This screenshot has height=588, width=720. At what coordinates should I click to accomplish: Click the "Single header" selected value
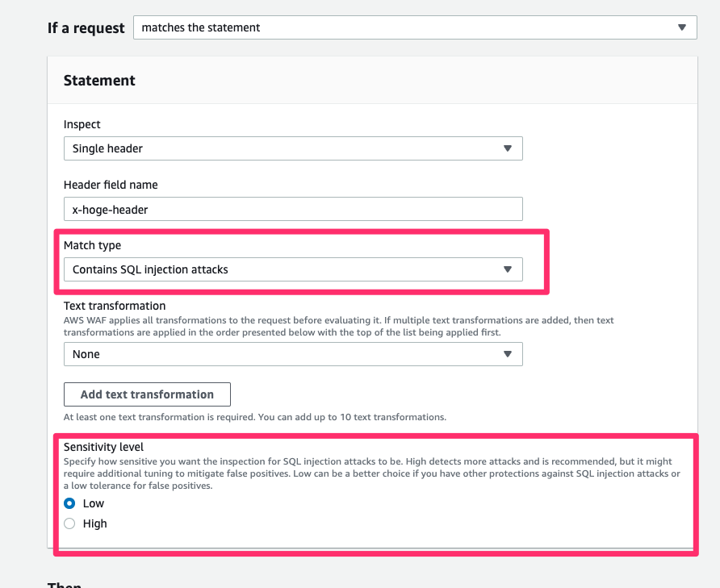point(108,148)
